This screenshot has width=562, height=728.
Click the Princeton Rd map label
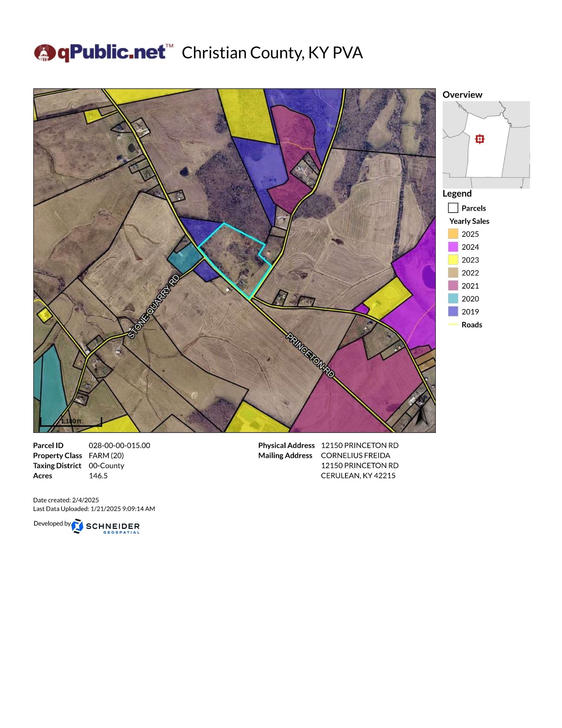tap(310, 355)
